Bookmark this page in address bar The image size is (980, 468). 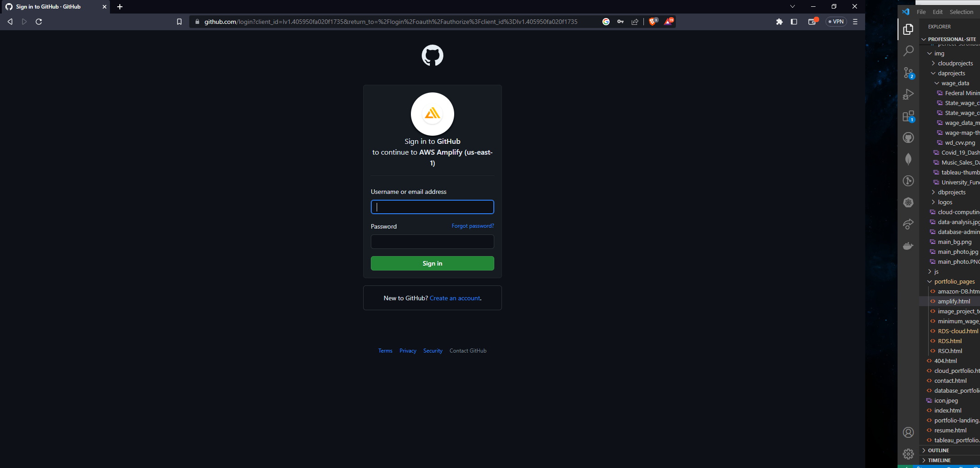click(179, 22)
